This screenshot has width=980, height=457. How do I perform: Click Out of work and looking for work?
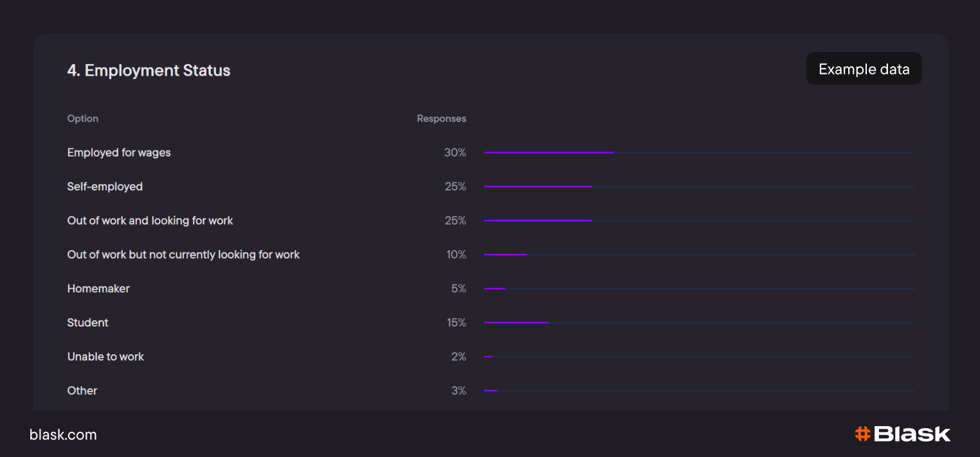(150, 220)
